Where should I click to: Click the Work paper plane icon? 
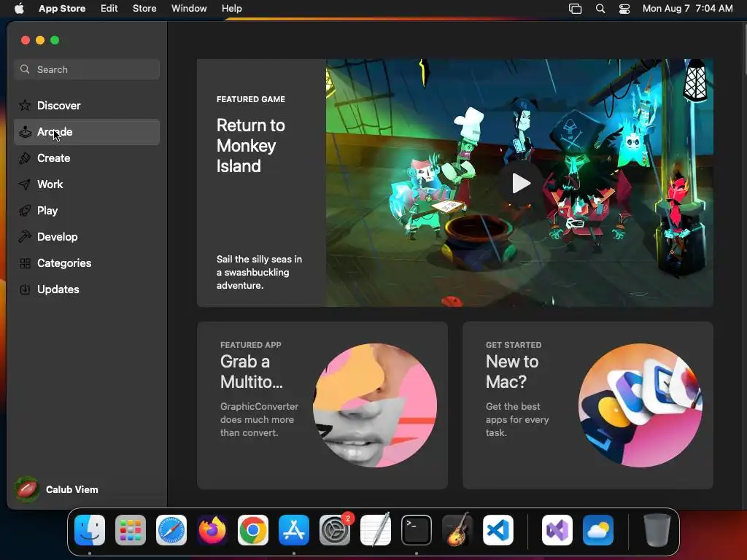tap(25, 184)
